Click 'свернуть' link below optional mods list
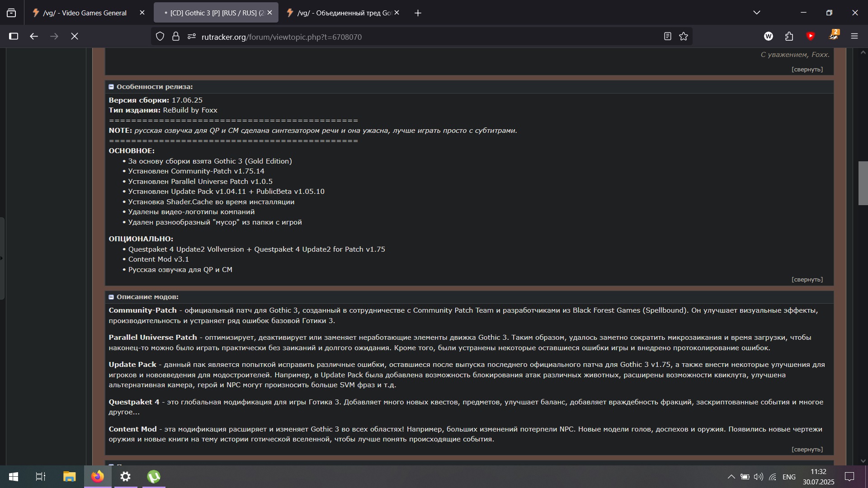Viewport: 868px width, 488px height. coord(807,280)
